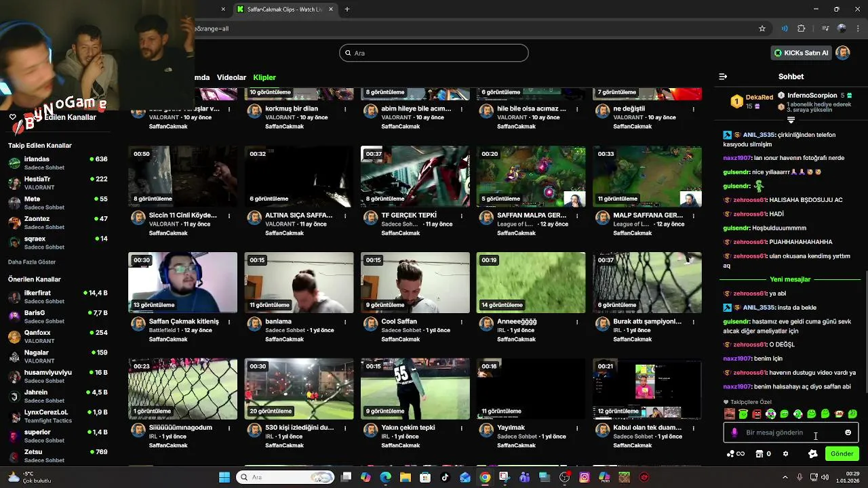Open Chrome extensions puzzle icon
This screenshot has height=488, width=868.
click(x=802, y=28)
